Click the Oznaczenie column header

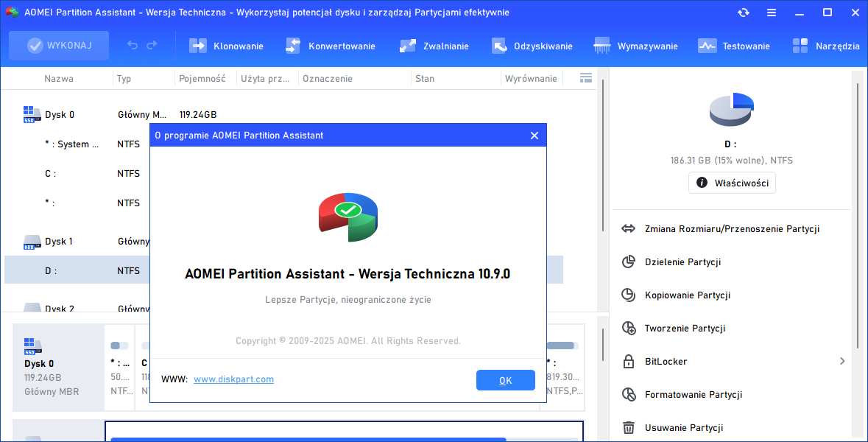tap(327, 79)
